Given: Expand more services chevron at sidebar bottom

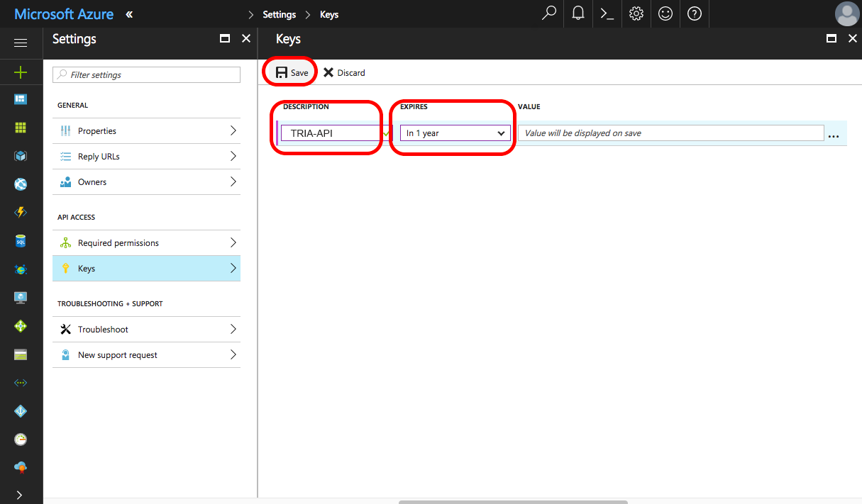Looking at the screenshot, I should coord(20,495).
